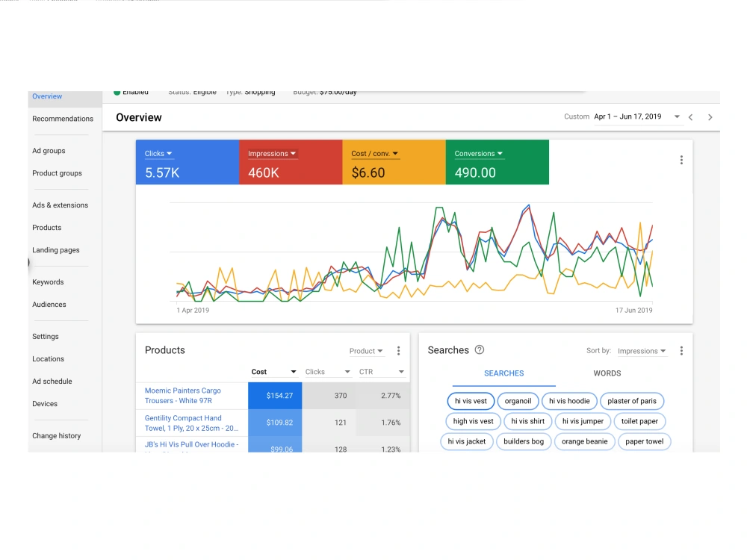
Task: Click the 'hi vis vest' search chip
Action: tap(471, 401)
